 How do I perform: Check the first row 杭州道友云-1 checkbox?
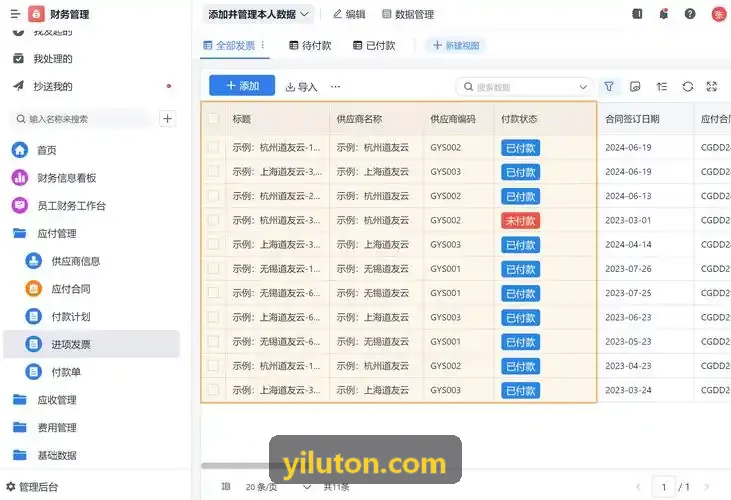213,147
